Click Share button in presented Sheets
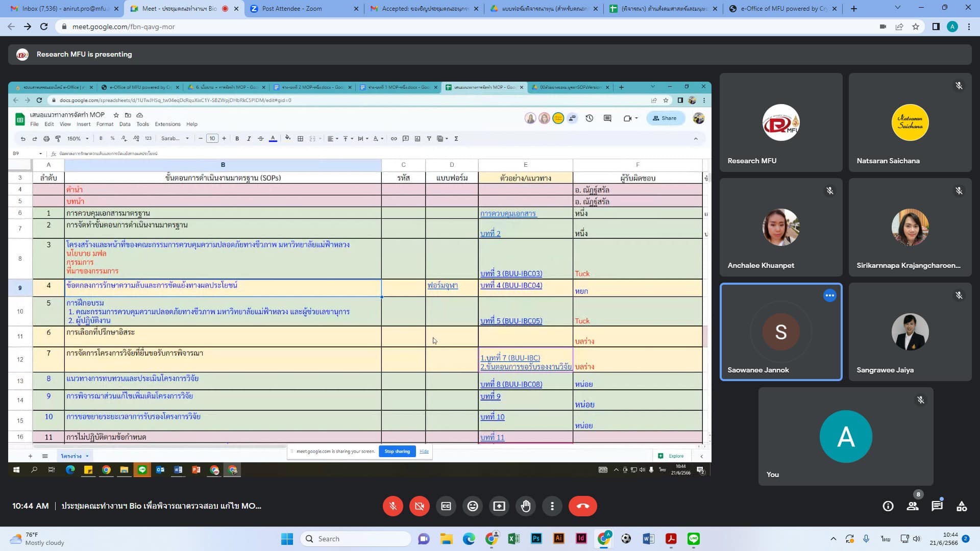 click(x=665, y=118)
